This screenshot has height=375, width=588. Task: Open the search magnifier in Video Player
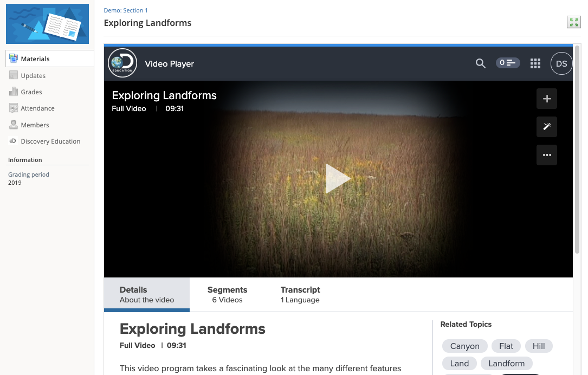480,63
